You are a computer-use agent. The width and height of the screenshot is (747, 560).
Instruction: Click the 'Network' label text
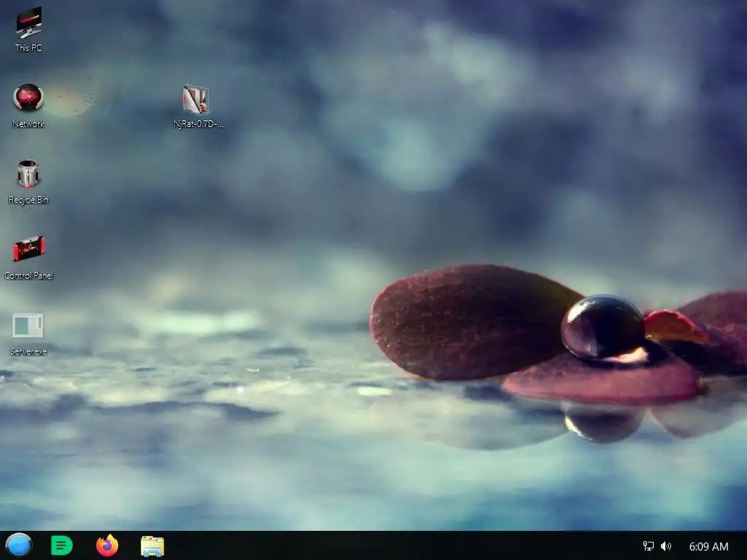click(x=28, y=124)
